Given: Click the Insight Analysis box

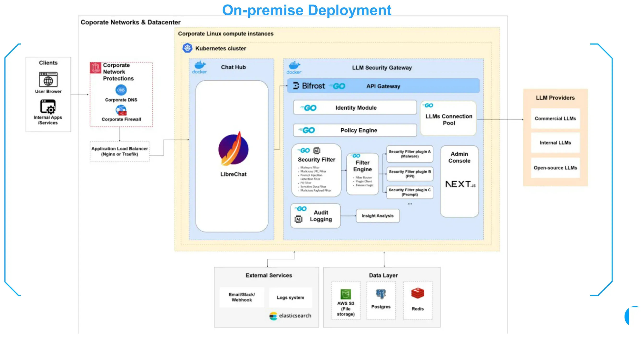Looking at the screenshot, I should tap(378, 216).
